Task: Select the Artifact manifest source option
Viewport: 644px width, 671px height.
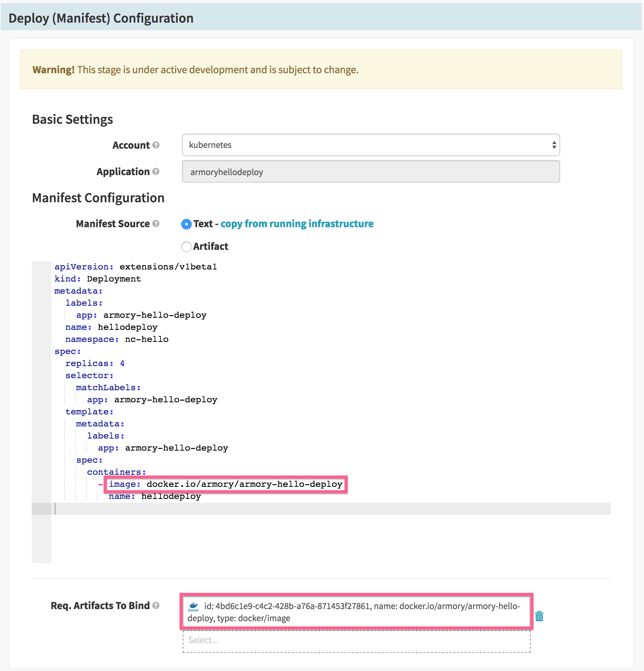Action: (186, 247)
